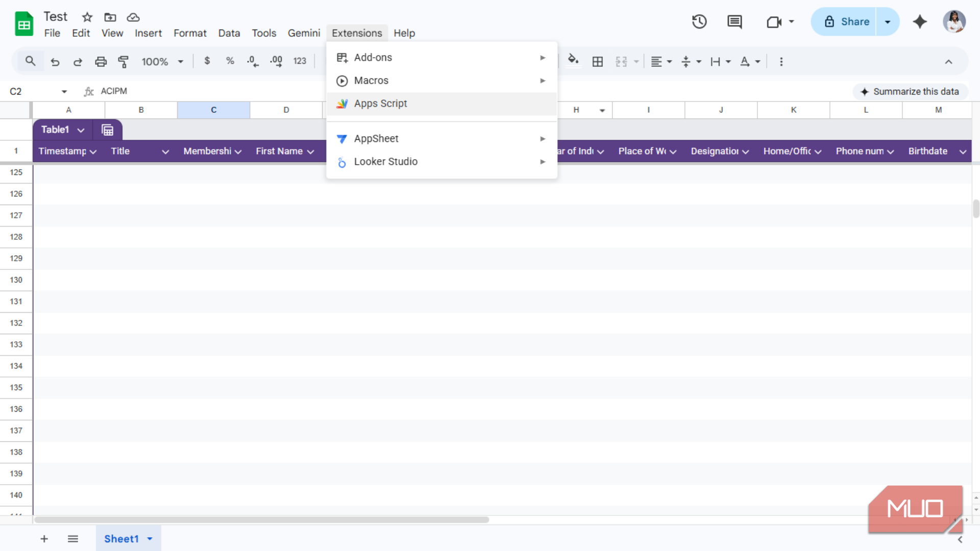The width and height of the screenshot is (980, 551).
Task: Format as currency with dollar icon
Action: 207,61
